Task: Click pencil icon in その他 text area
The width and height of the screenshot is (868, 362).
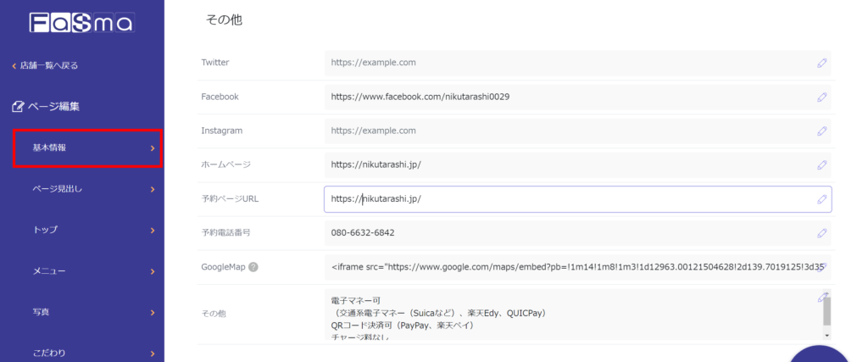Action: (x=821, y=297)
